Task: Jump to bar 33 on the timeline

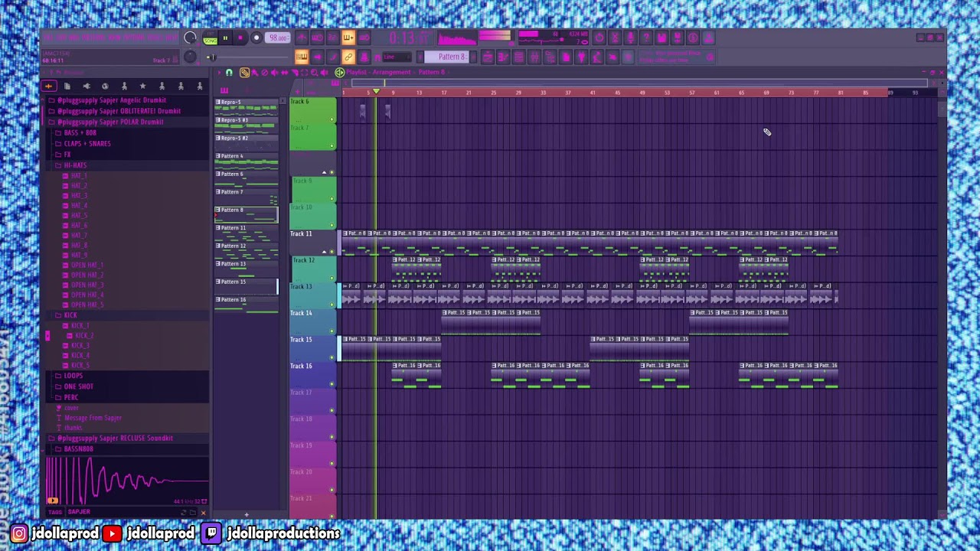Action: click(543, 93)
